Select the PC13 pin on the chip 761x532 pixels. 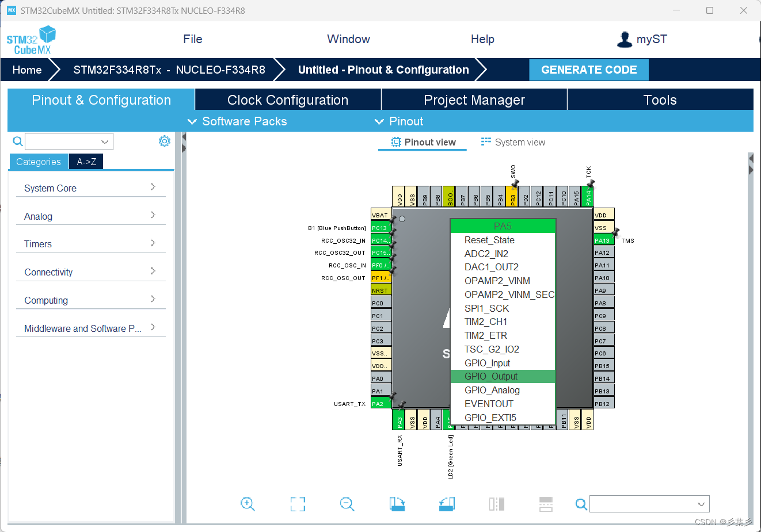point(381,228)
